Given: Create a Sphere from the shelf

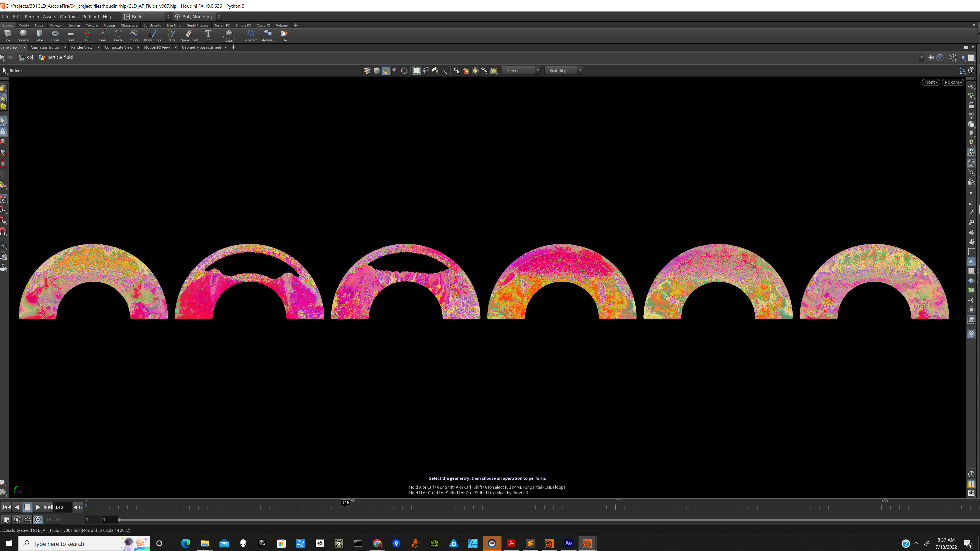Looking at the screenshot, I should 23,35.
